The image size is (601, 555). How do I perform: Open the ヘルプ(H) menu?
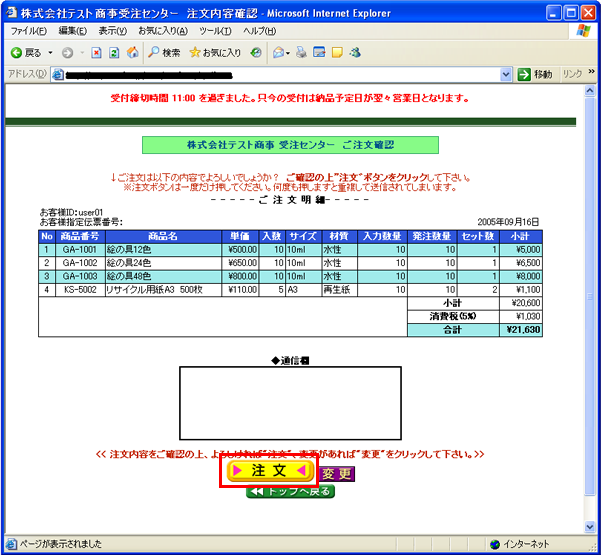coord(259,31)
